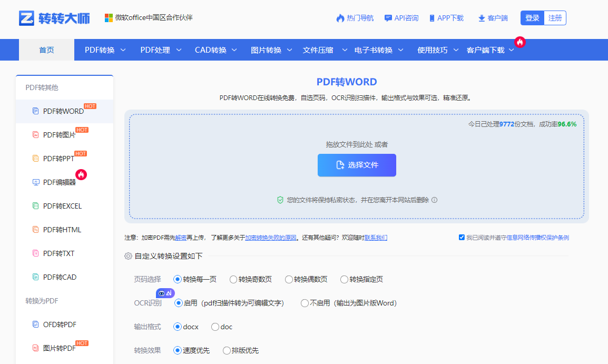Expand the PDF处理 dropdown chevron
This screenshot has width=608, height=364.
pos(179,50)
